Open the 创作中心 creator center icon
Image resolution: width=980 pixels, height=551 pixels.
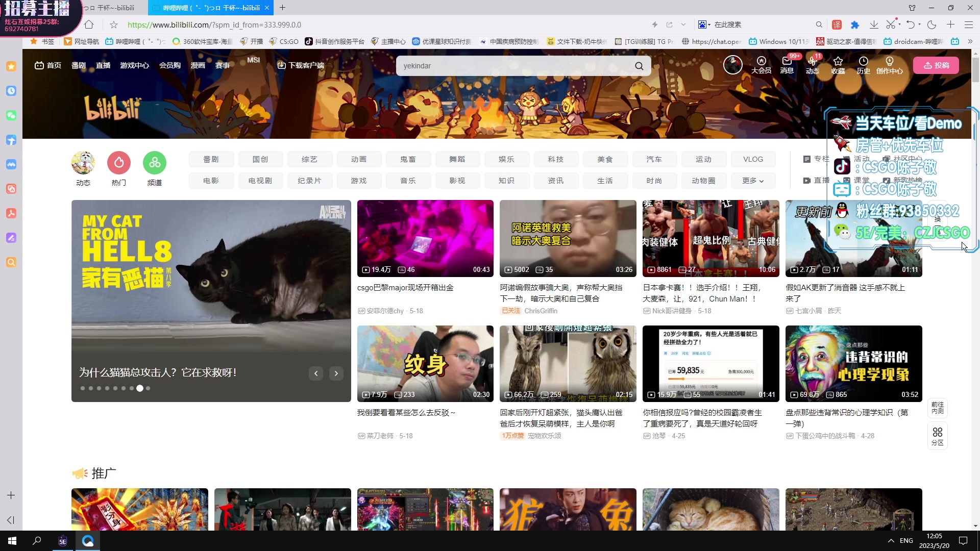coord(890,65)
